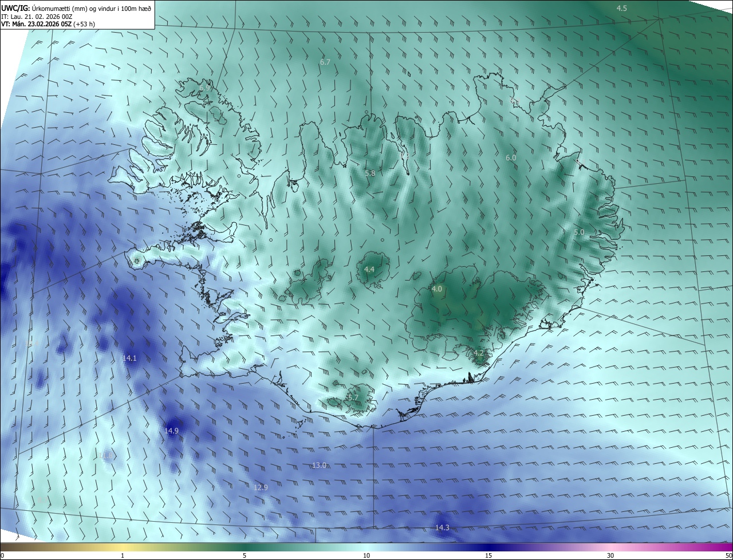Image resolution: width=733 pixels, height=560 pixels.
Task: Click the 4.4 value label
Action: 369,269
